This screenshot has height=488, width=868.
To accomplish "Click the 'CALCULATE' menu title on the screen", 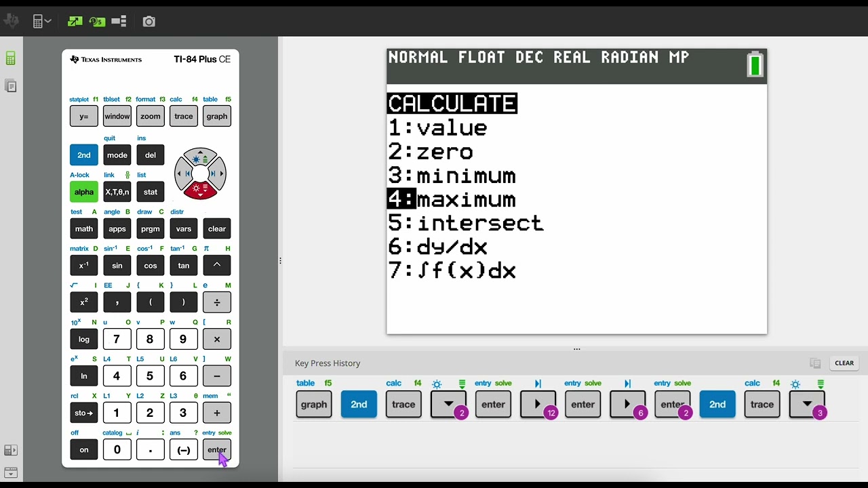I will 452,104.
